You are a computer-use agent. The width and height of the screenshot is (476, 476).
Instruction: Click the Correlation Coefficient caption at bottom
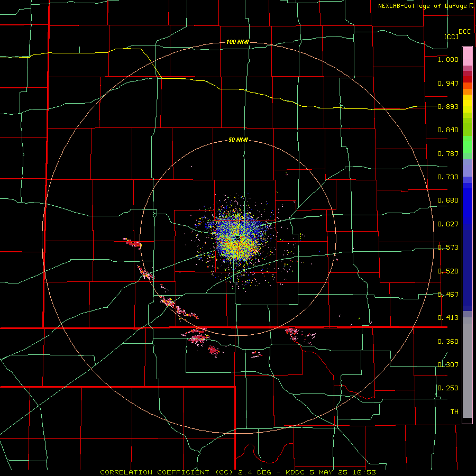(x=238, y=472)
